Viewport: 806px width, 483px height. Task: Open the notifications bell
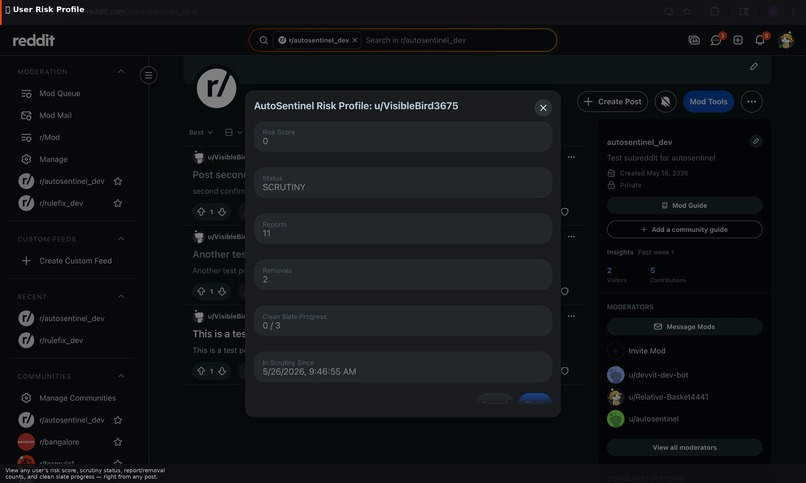(760, 40)
